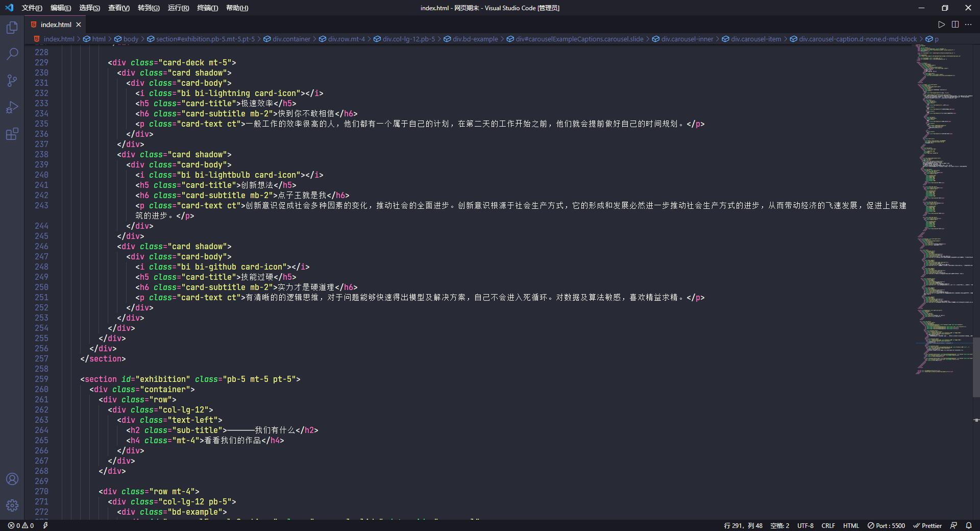Image resolution: width=980 pixels, height=531 pixels.
Task: Place cursor on 技能过硬 heading text
Action: coord(257,277)
